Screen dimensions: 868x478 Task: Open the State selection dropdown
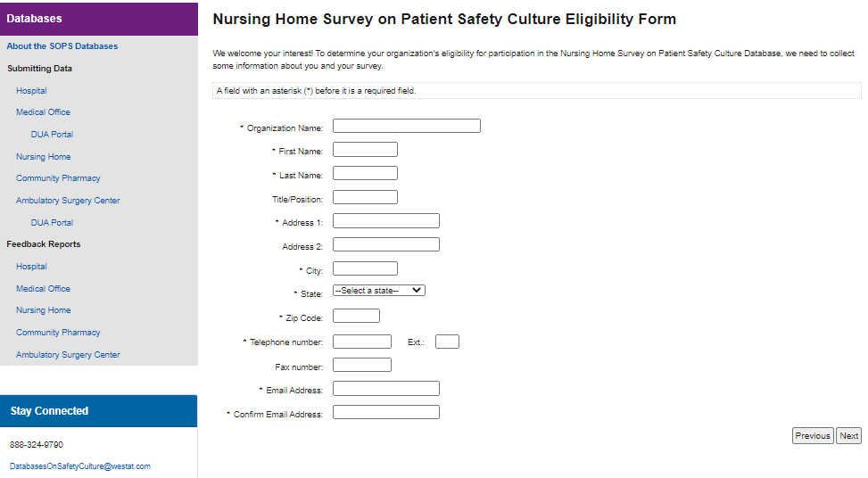pyautogui.click(x=378, y=291)
